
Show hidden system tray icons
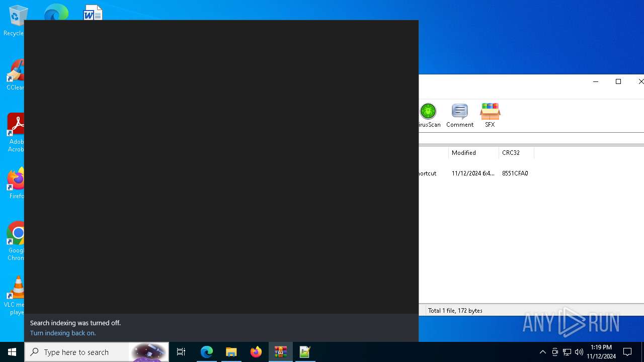coord(542,352)
